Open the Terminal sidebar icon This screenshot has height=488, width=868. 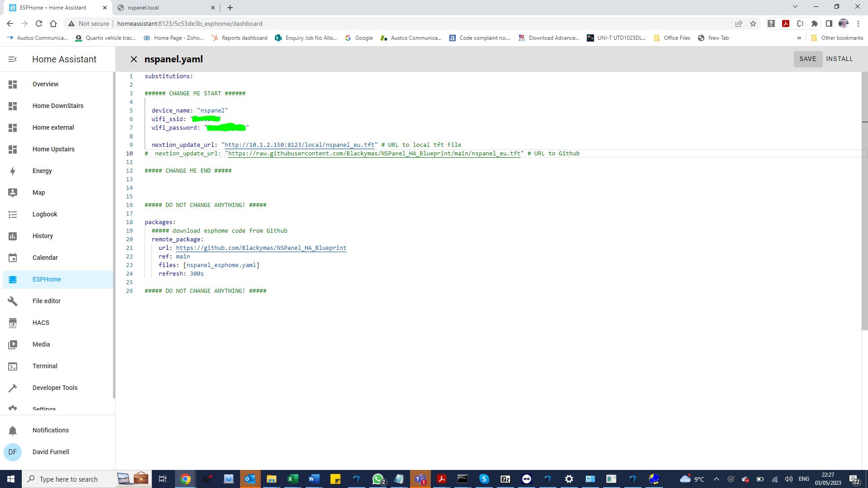point(13,366)
